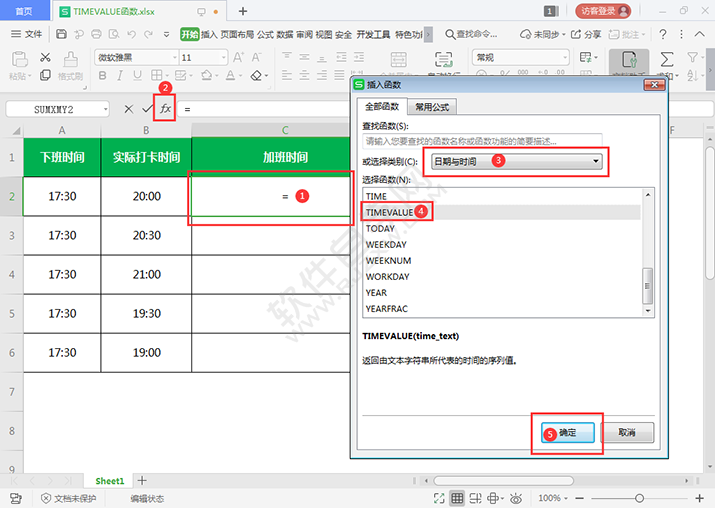Select YEARFRAC in the function list

pyautogui.click(x=502, y=309)
